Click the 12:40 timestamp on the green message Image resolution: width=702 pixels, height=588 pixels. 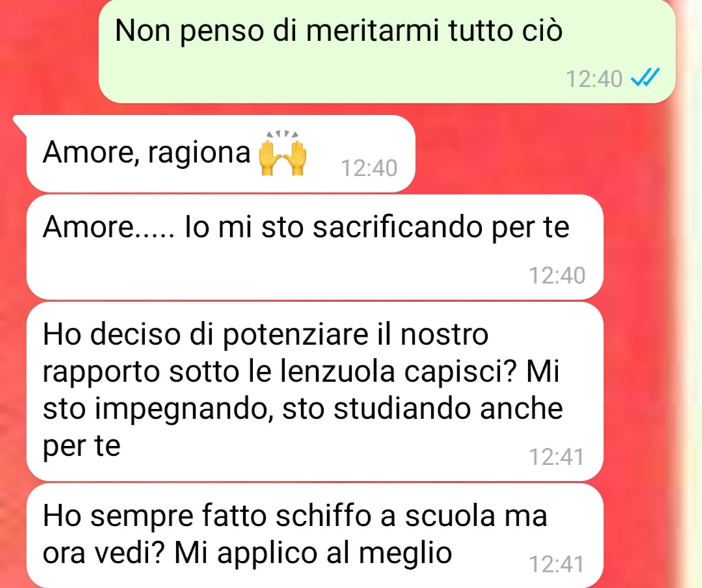click(x=594, y=79)
